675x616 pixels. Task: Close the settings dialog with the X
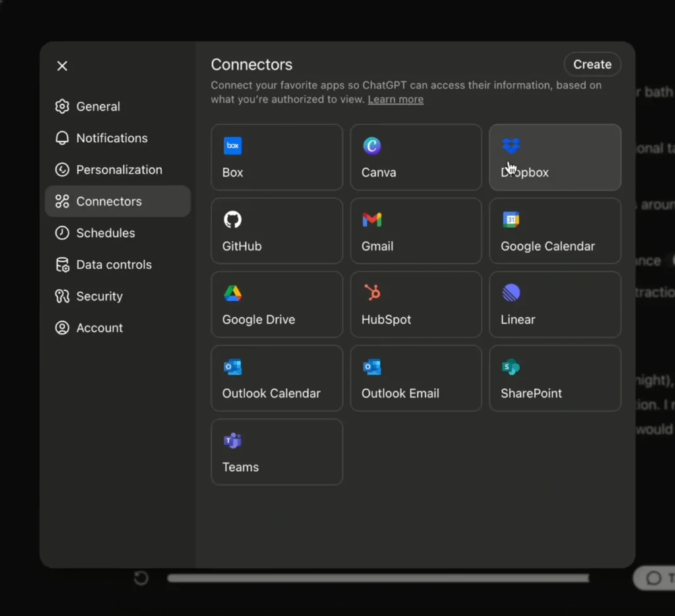point(62,66)
